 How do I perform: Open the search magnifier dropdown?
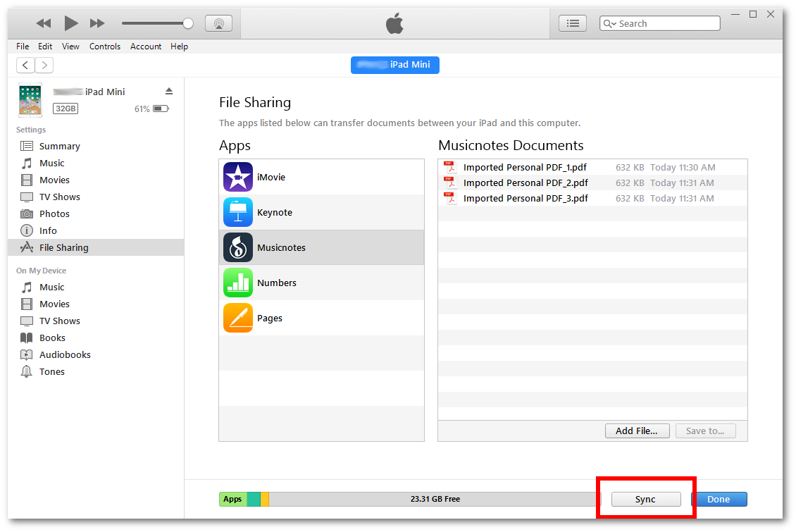(610, 23)
